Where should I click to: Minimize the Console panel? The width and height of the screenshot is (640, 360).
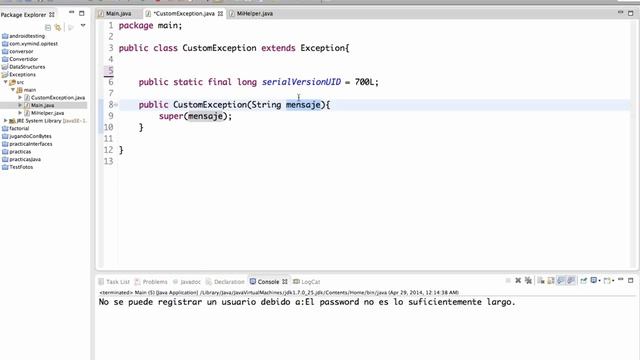pyautogui.click(x=621, y=279)
